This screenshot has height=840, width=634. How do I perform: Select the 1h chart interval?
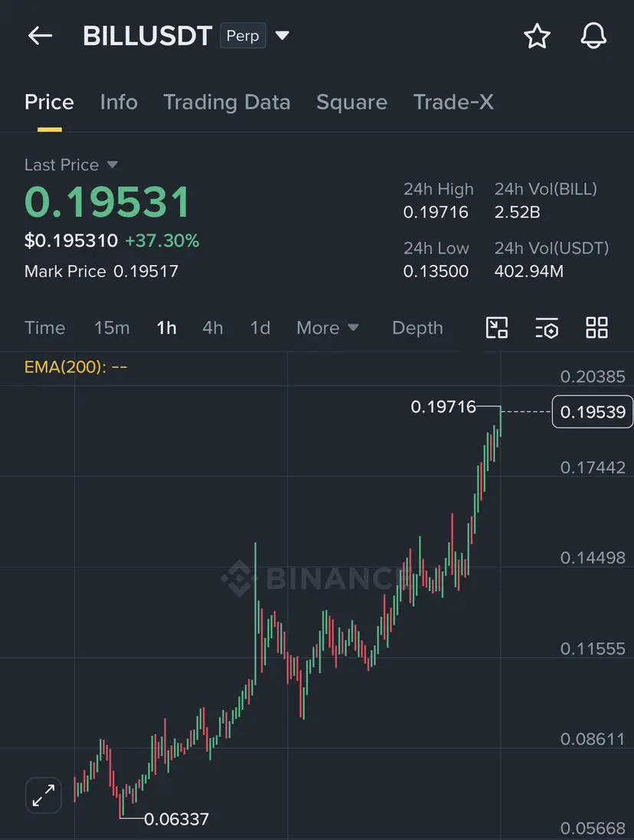click(166, 328)
